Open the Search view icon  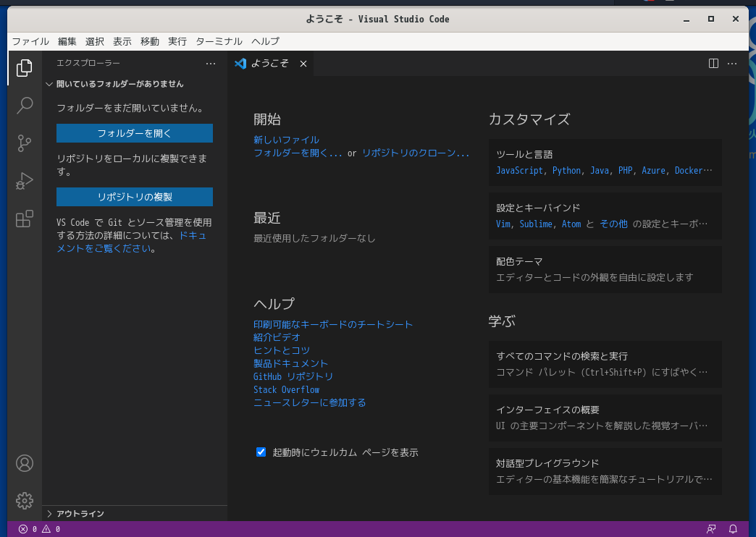24,105
